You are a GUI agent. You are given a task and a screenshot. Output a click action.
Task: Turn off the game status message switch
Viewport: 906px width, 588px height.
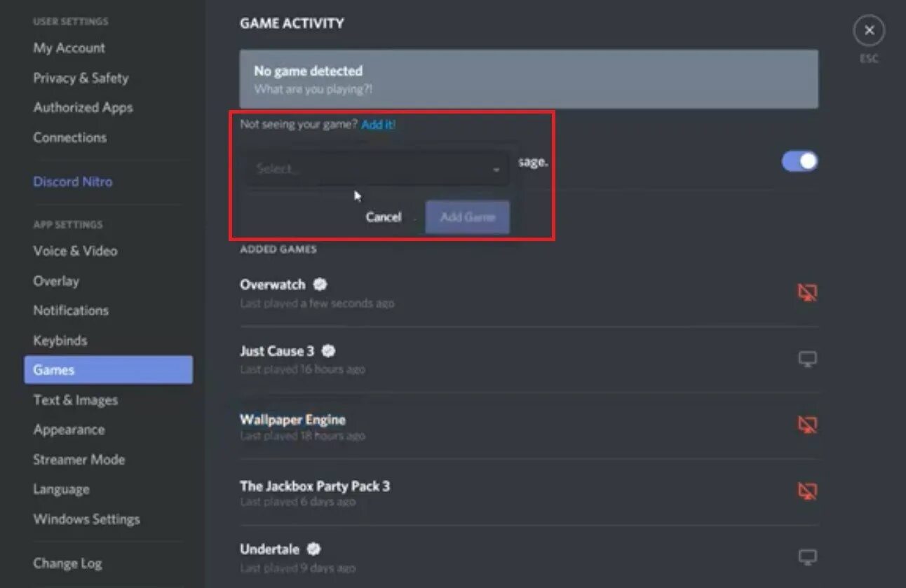(799, 162)
